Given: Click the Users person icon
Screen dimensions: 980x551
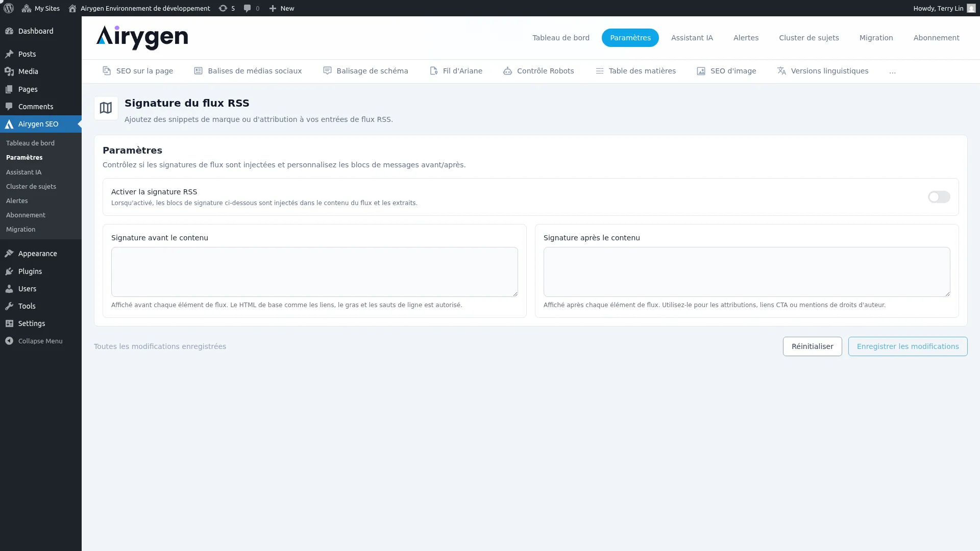Looking at the screenshot, I should pyautogui.click(x=9, y=289).
